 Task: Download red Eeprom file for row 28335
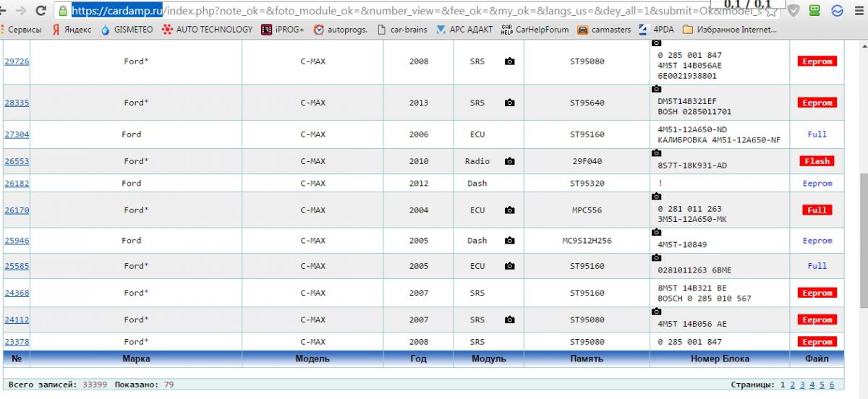click(817, 103)
